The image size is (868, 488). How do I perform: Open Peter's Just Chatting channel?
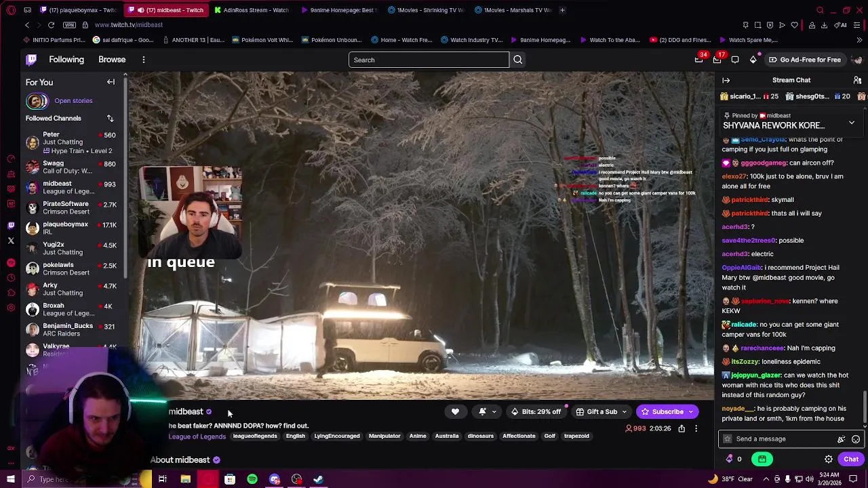point(71,143)
